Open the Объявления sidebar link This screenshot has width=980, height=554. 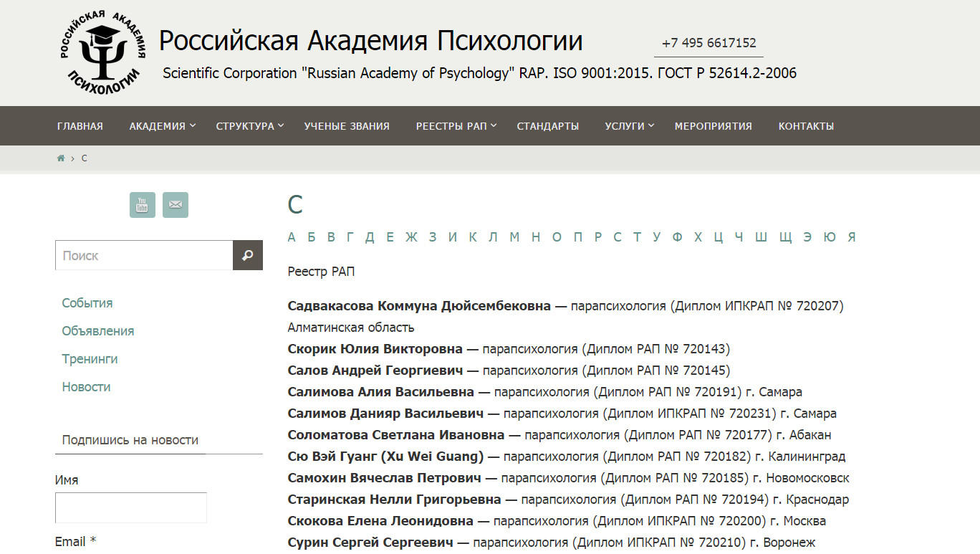click(98, 331)
